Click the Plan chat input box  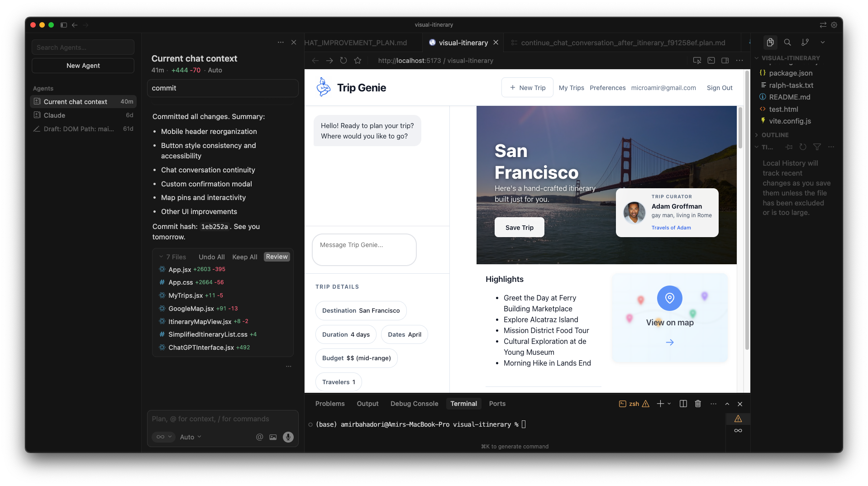click(223, 419)
